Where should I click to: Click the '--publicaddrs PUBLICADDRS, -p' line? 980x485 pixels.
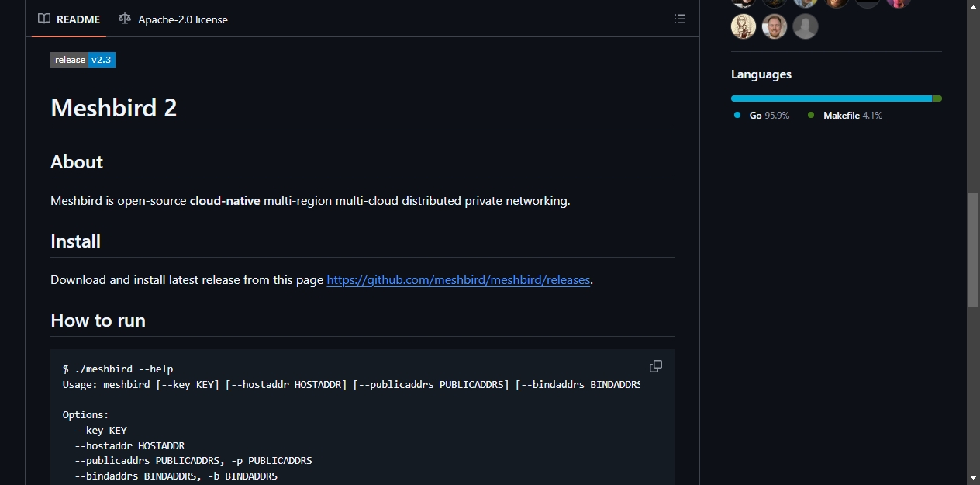[193, 460]
